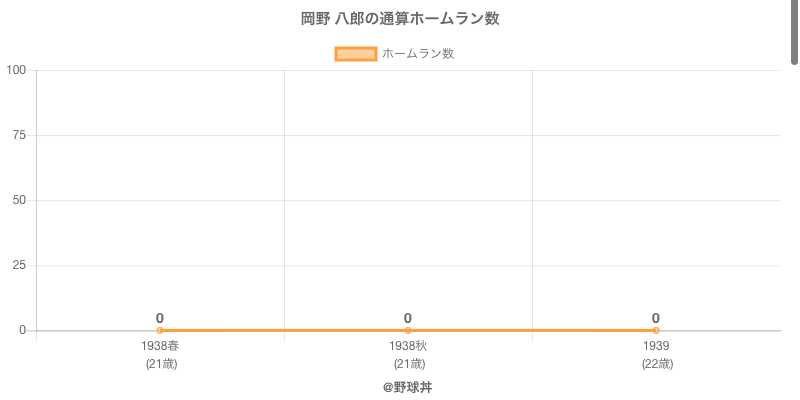Click the data point for 1938春
This screenshot has width=800, height=400.
160,330
